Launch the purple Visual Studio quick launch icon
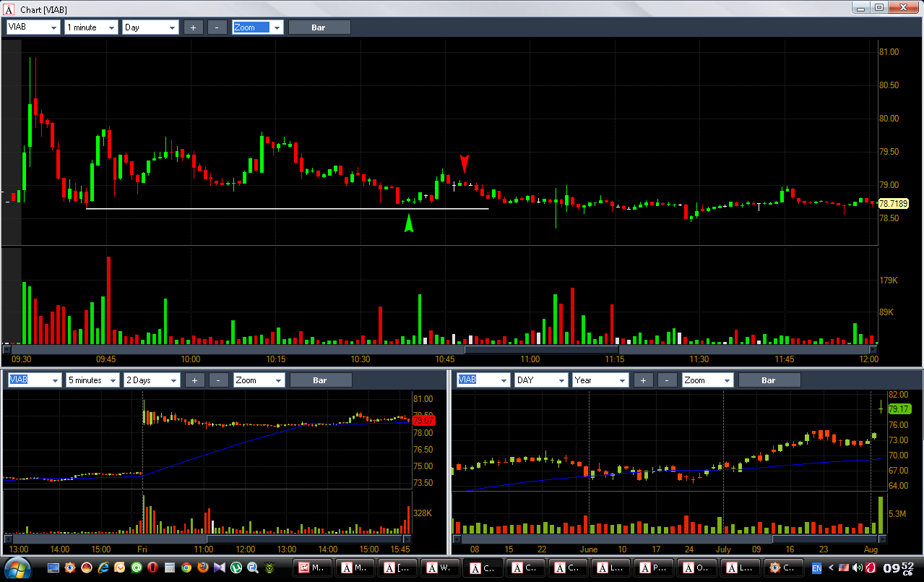Viewport: 924px width, 582px height. [220, 568]
